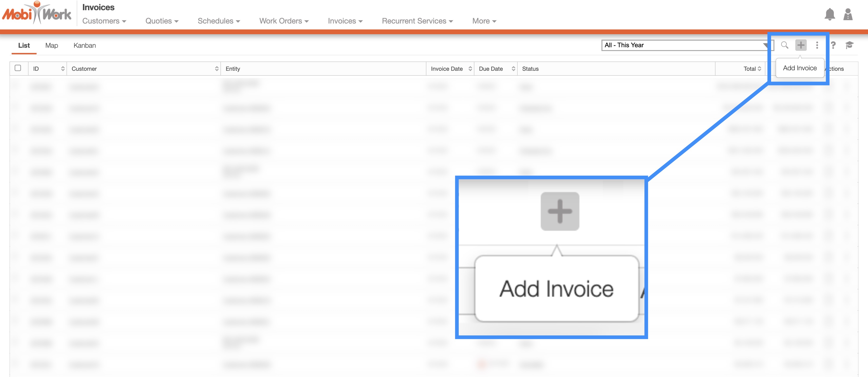868x377 pixels.
Task: Open the search magnifier icon
Action: point(784,45)
